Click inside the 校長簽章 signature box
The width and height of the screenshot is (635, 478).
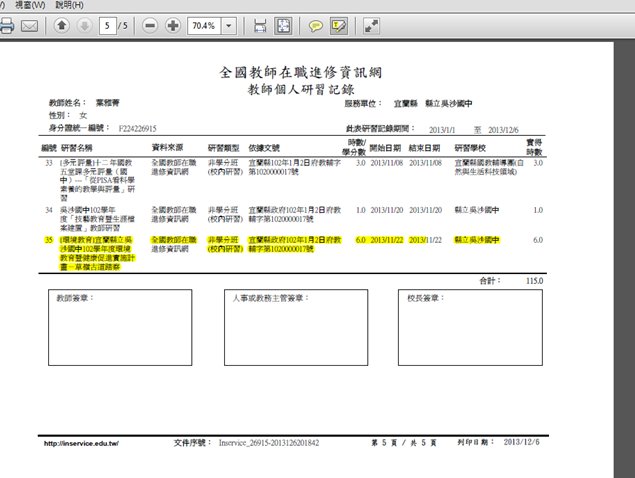(469, 330)
